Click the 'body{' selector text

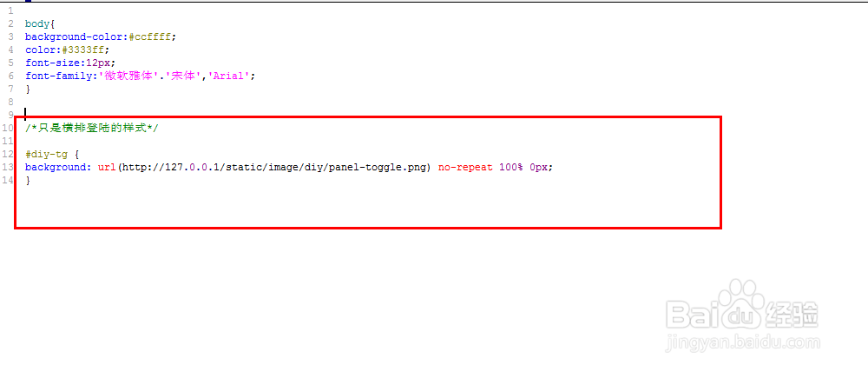pos(39,23)
